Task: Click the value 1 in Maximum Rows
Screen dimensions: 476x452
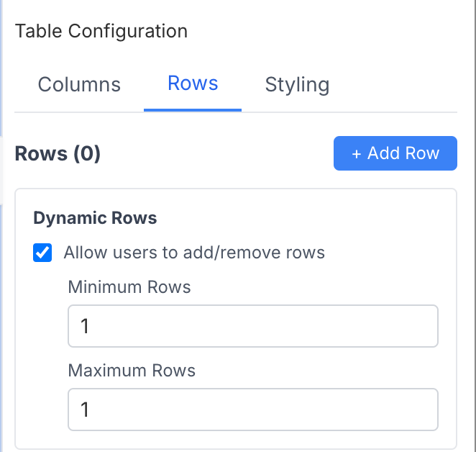Action: point(85,410)
